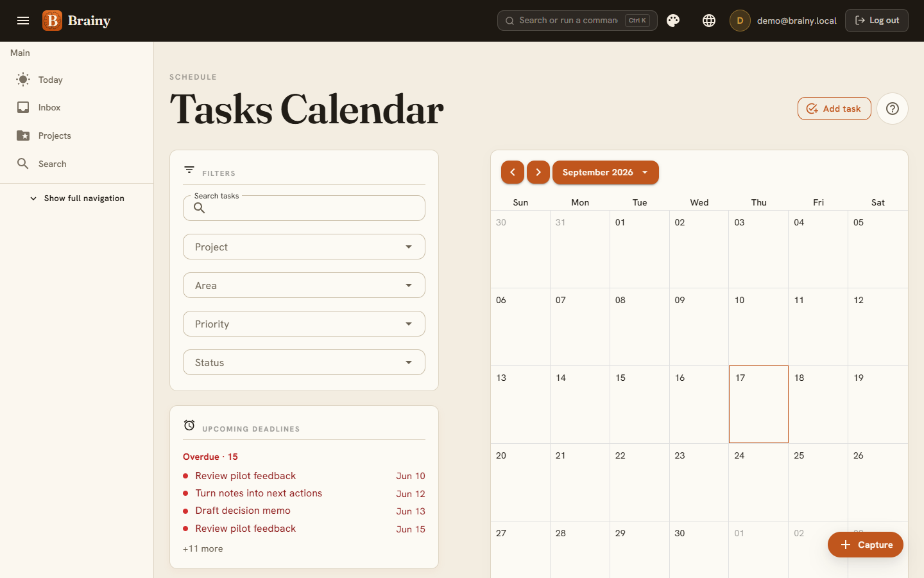Viewport: 924px width, 578px height.
Task: Open the help question mark button
Action: click(x=893, y=109)
